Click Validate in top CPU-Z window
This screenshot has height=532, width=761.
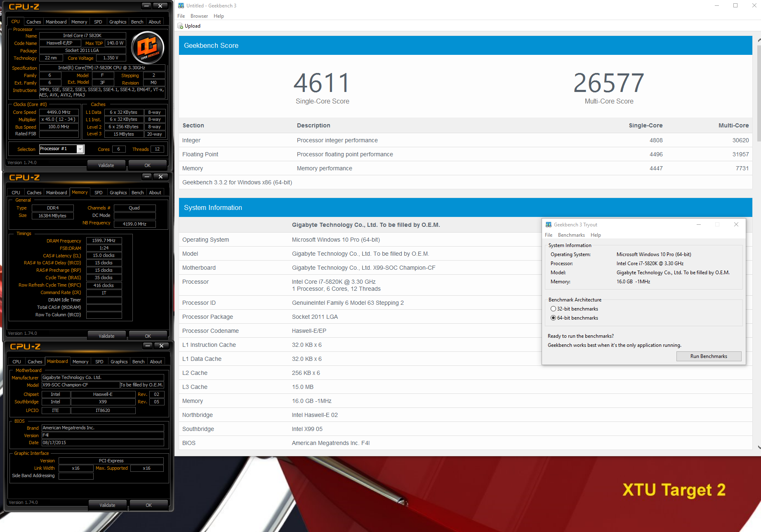pos(106,165)
